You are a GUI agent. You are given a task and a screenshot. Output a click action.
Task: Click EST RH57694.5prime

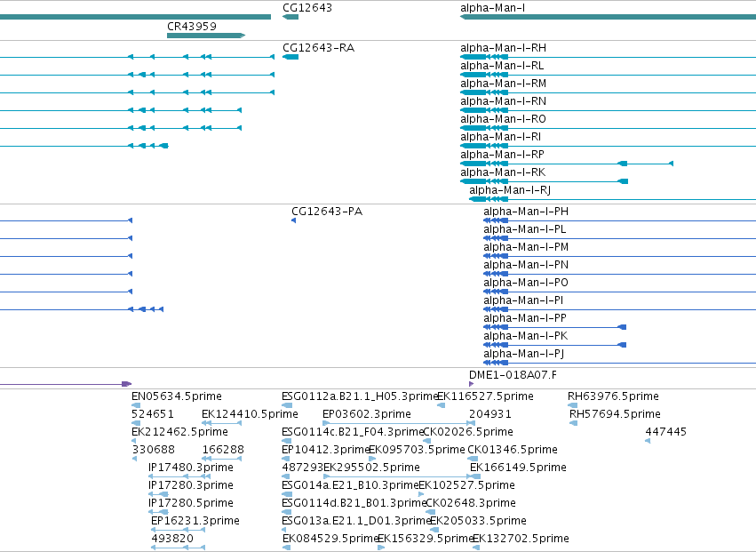[x=616, y=414]
